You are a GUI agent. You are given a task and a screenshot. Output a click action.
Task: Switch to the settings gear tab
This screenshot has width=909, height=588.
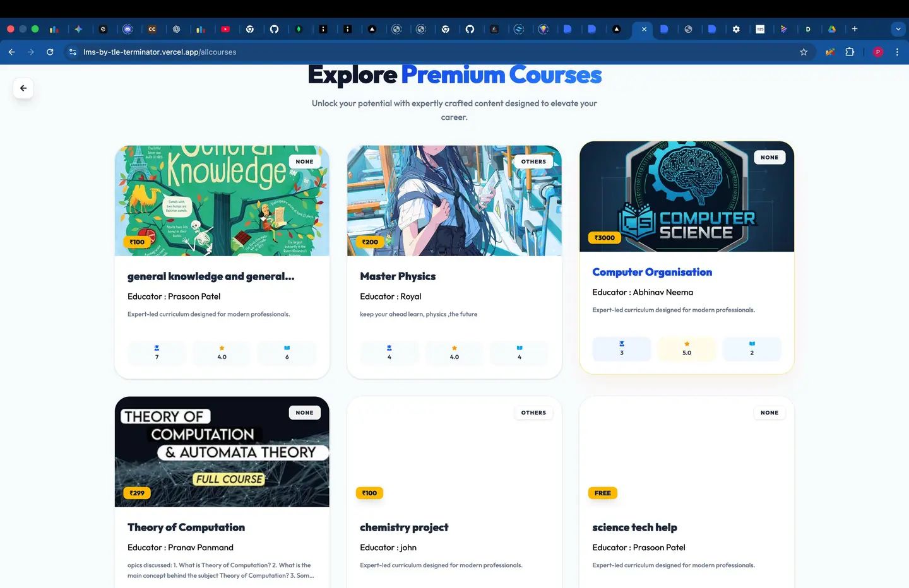click(x=736, y=29)
